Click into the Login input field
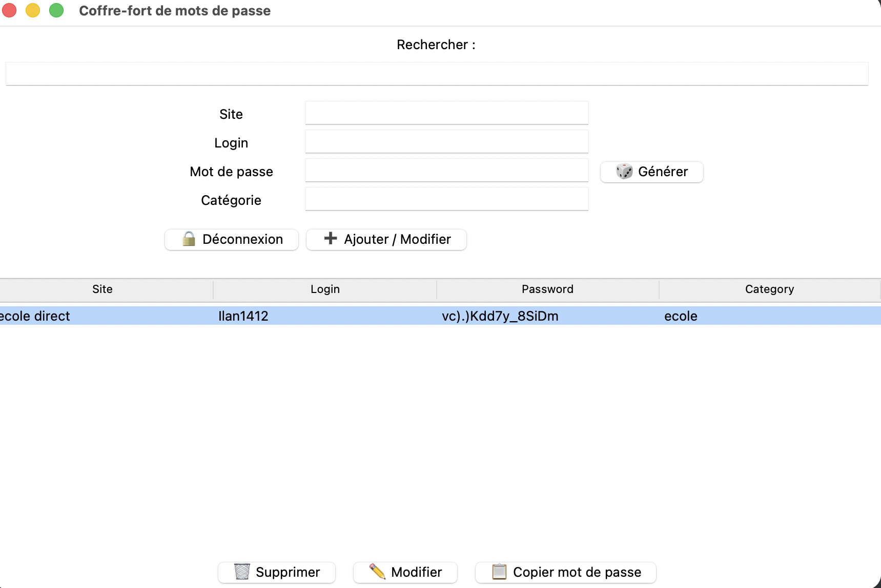 [446, 141]
